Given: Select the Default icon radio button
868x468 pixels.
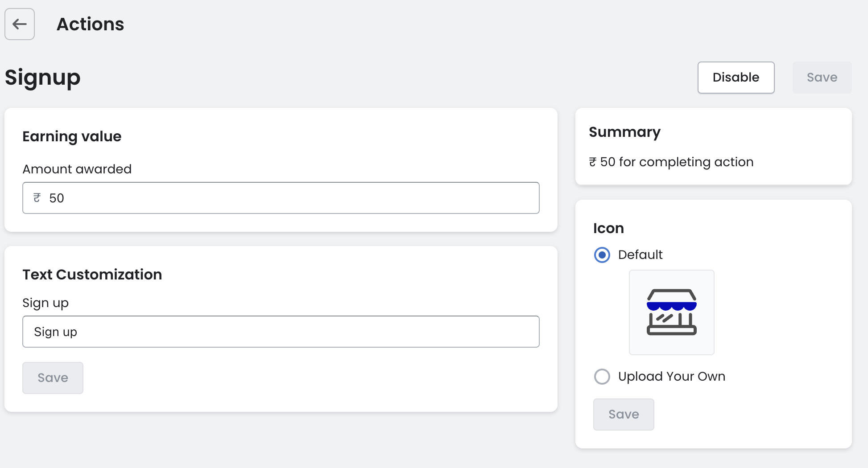Looking at the screenshot, I should click(602, 255).
